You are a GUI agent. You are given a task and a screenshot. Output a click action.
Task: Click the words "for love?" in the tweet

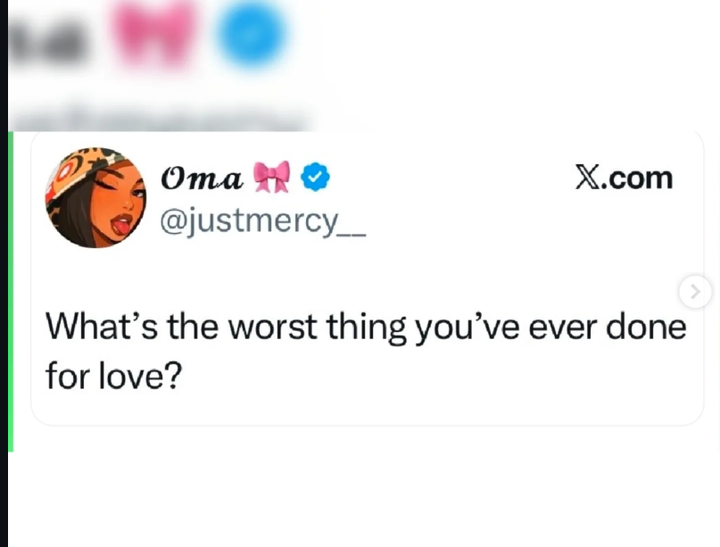click(112, 375)
